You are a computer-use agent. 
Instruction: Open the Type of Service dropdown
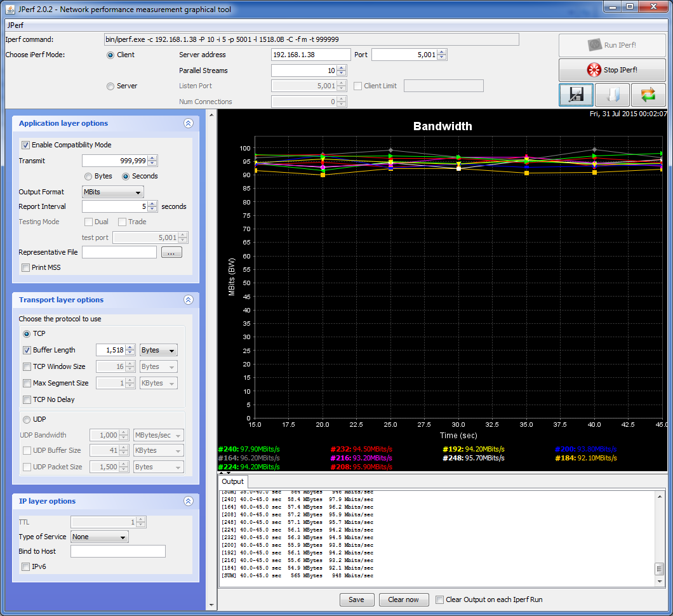(x=100, y=537)
